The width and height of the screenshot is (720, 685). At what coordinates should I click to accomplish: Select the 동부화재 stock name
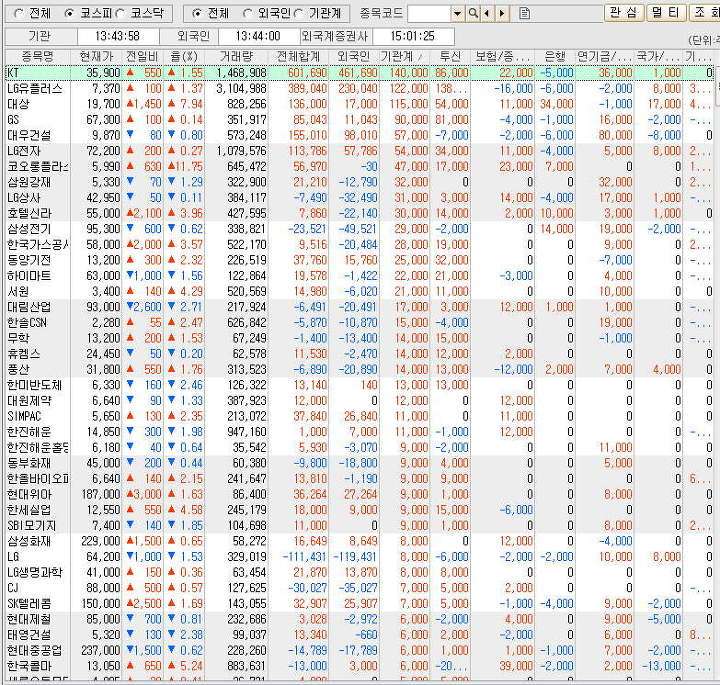(29, 463)
